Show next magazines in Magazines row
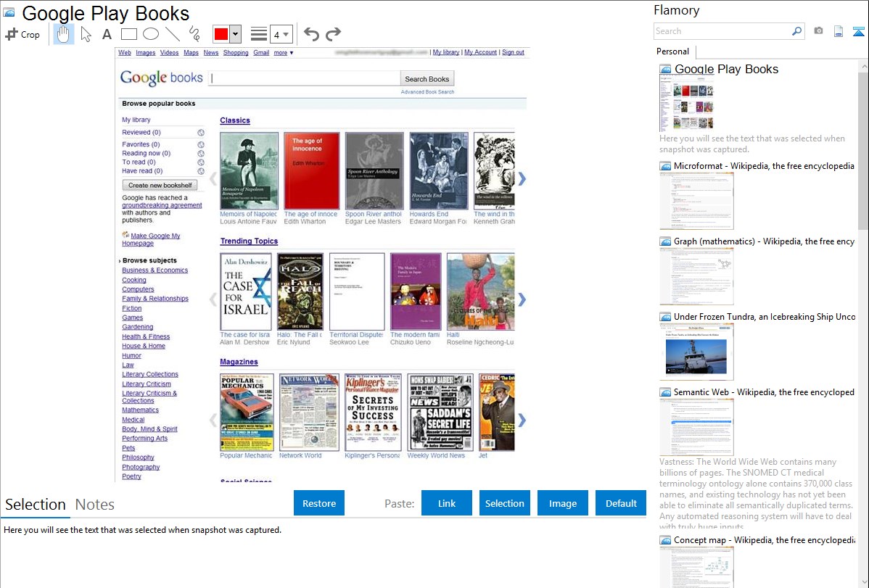Image resolution: width=869 pixels, height=588 pixels. point(522,420)
